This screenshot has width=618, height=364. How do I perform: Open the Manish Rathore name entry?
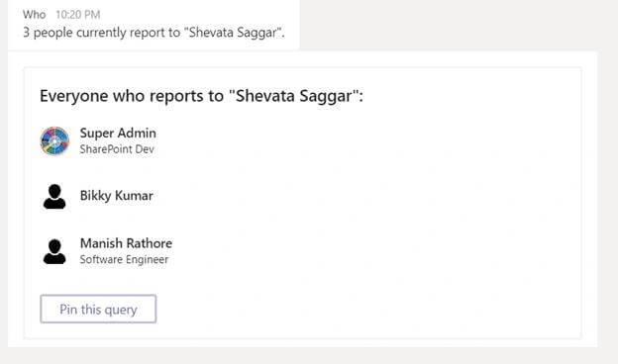click(x=126, y=243)
